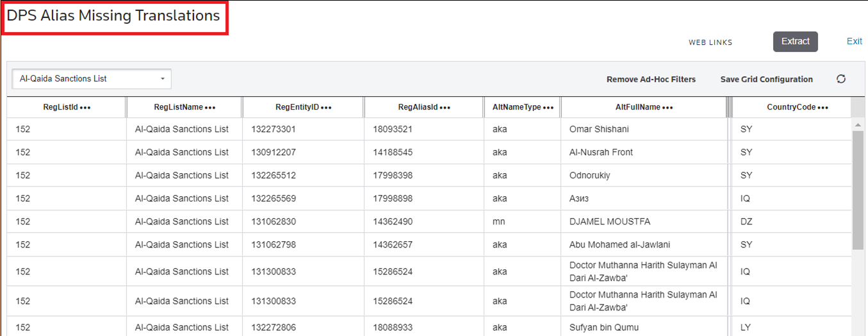The image size is (868, 336).
Task: Open CountryCode column options ellipsis
Action: (823, 108)
